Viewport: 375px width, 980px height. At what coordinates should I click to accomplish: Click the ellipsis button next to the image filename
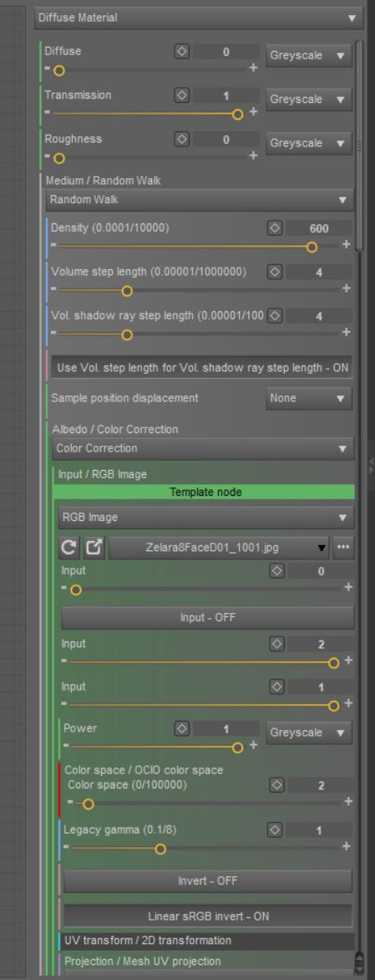pyautogui.click(x=343, y=549)
